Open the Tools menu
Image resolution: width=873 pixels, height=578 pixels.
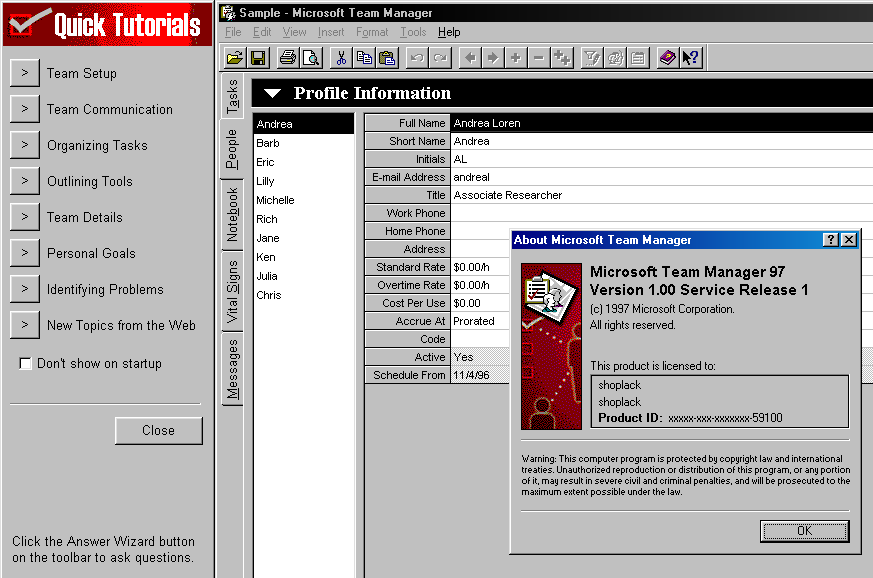pyautogui.click(x=413, y=32)
